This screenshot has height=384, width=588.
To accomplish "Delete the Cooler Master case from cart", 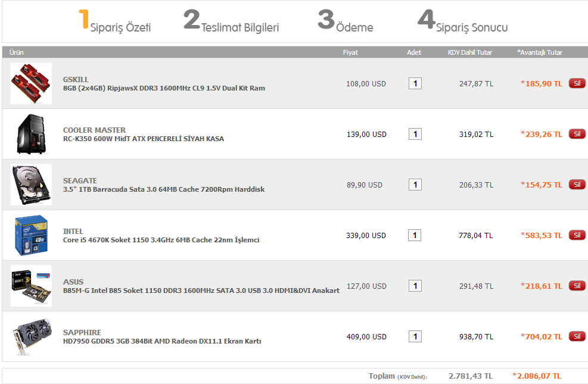I will tap(577, 134).
